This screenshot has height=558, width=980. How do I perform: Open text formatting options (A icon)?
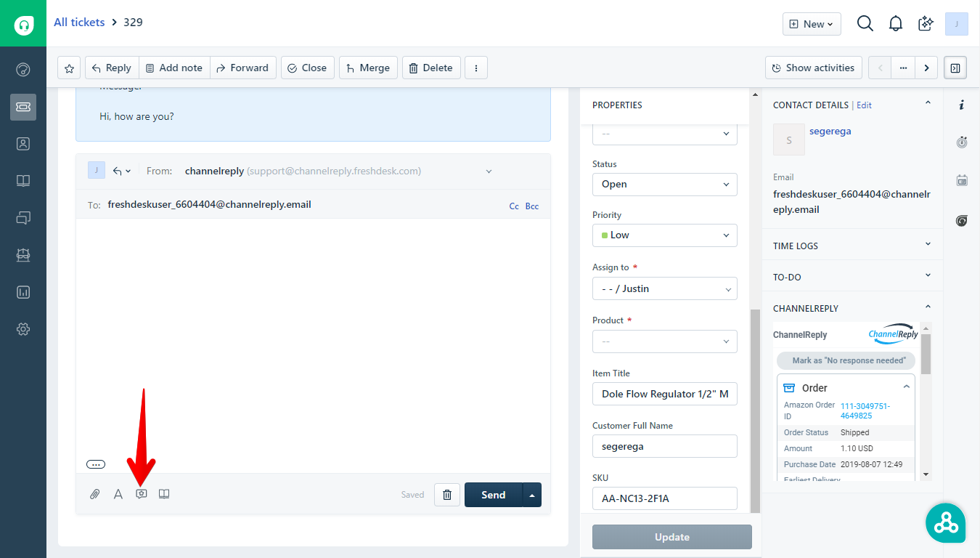118,494
